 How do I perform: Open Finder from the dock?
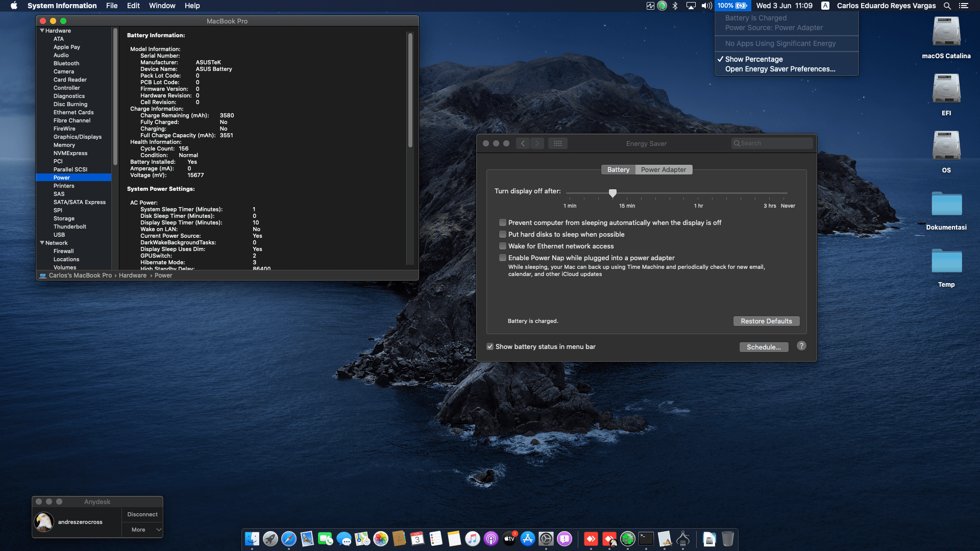252,539
